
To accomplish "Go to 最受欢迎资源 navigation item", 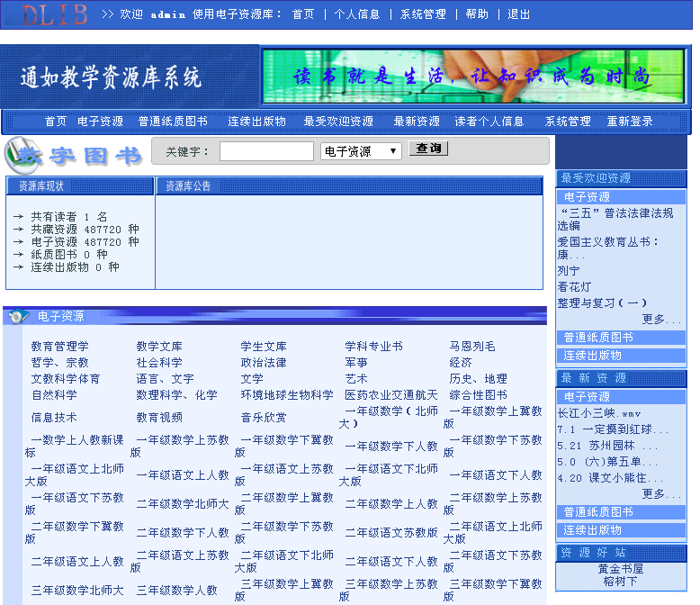I will tap(338, 122).
